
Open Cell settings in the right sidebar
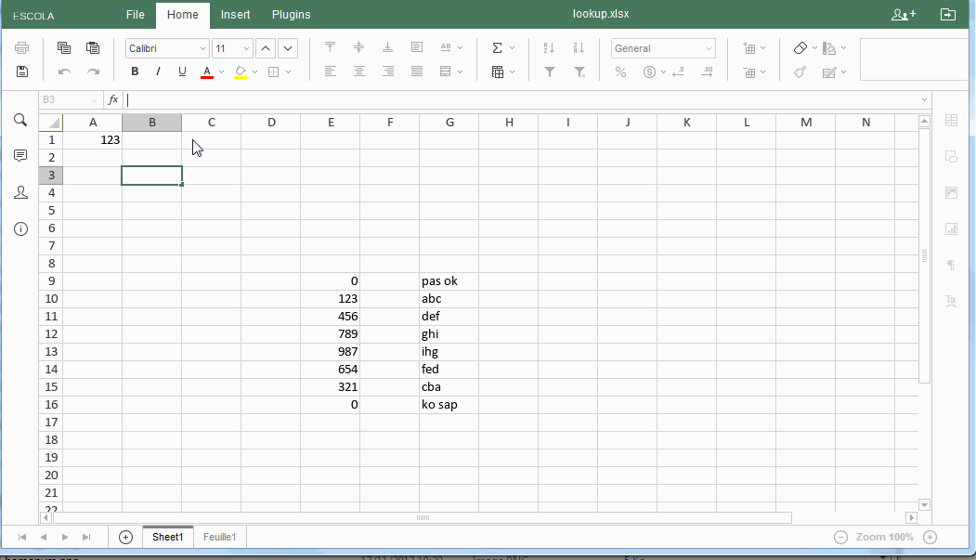(x=951, y=121)
